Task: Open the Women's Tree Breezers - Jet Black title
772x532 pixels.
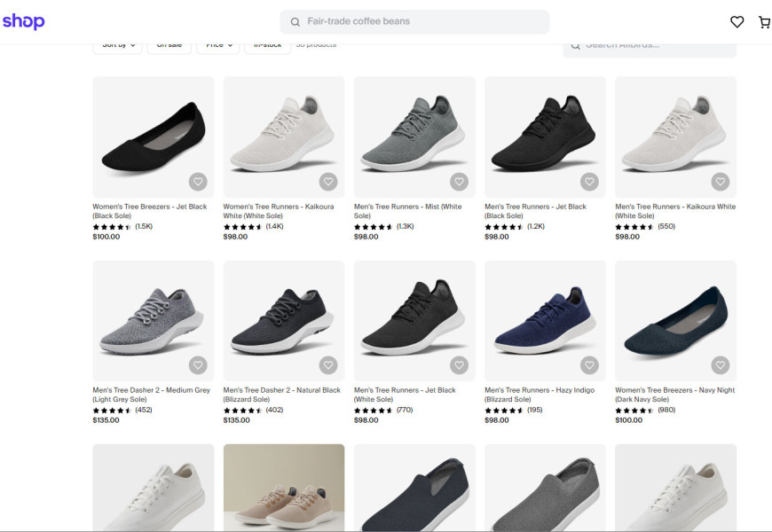Action: click(150, 211)
